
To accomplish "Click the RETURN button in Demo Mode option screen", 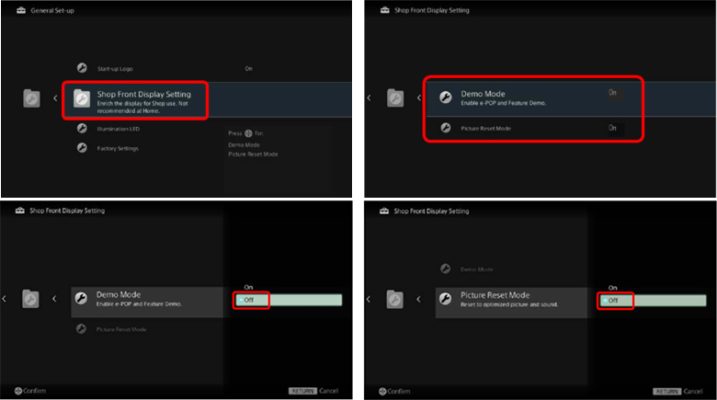I will click(x=302, y=391).
